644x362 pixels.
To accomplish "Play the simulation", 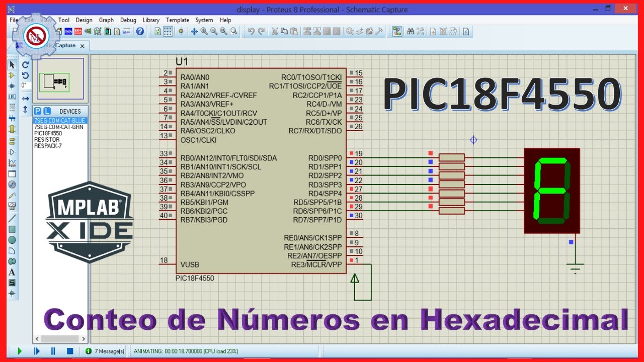I will tap(20, 351).
